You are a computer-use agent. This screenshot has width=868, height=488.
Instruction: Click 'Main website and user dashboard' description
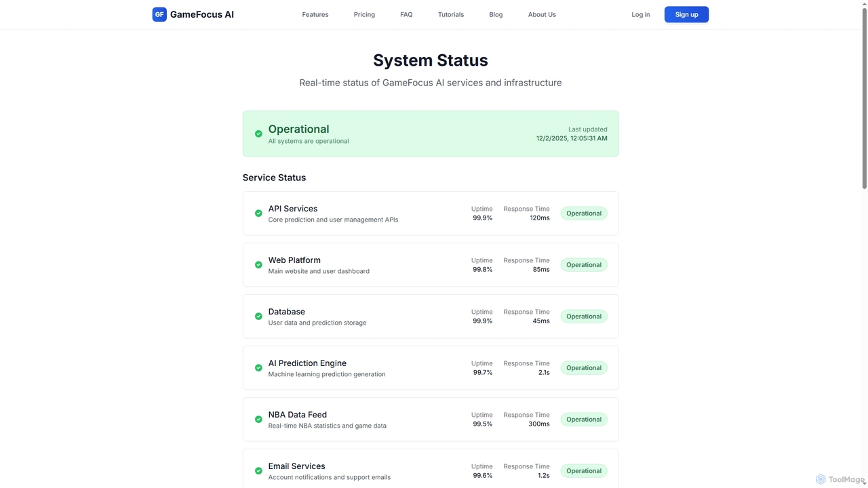click(319, 271)
